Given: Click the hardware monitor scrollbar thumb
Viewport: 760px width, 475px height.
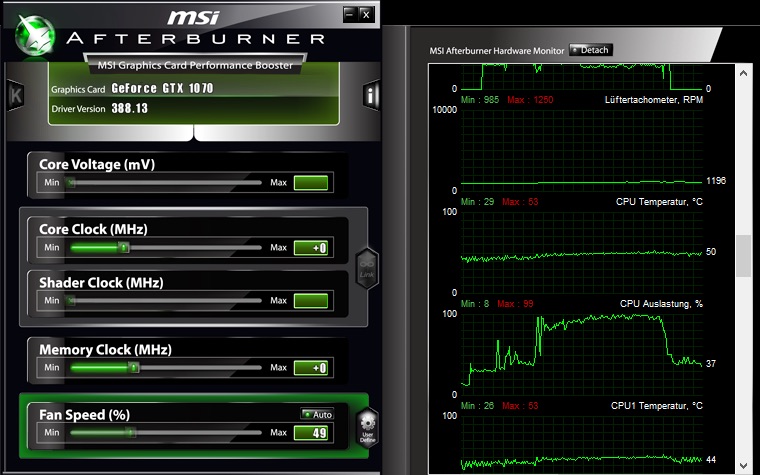Looking at the screenshot, I should (744, 256).
